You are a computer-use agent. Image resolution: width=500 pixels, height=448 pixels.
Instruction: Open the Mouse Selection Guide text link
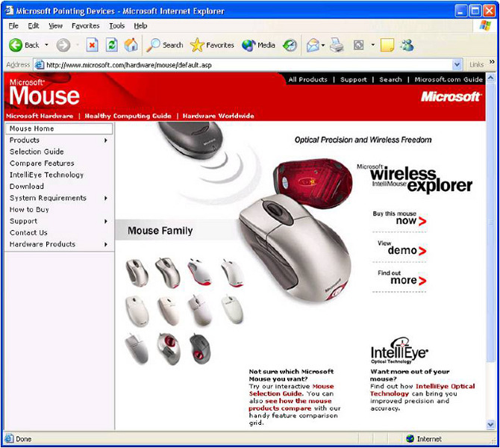291,390
